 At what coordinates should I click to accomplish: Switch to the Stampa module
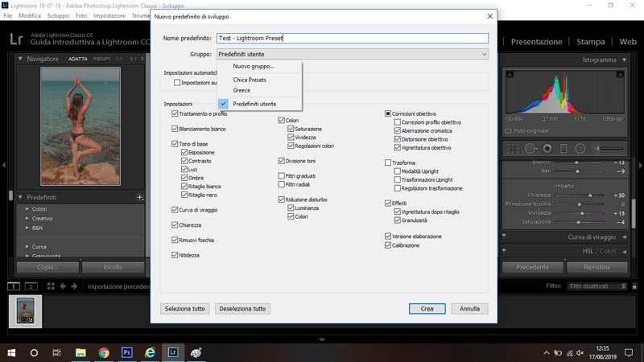coord(591,42)
